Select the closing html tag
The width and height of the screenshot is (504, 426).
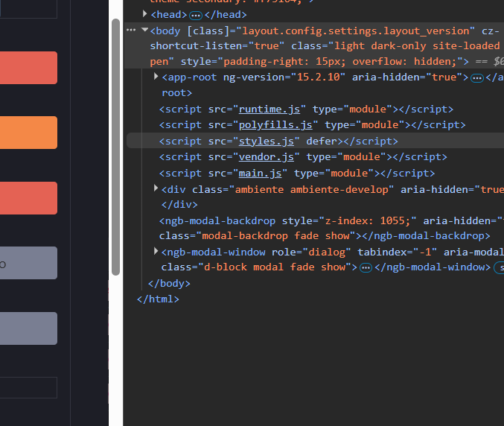(158, 299)
